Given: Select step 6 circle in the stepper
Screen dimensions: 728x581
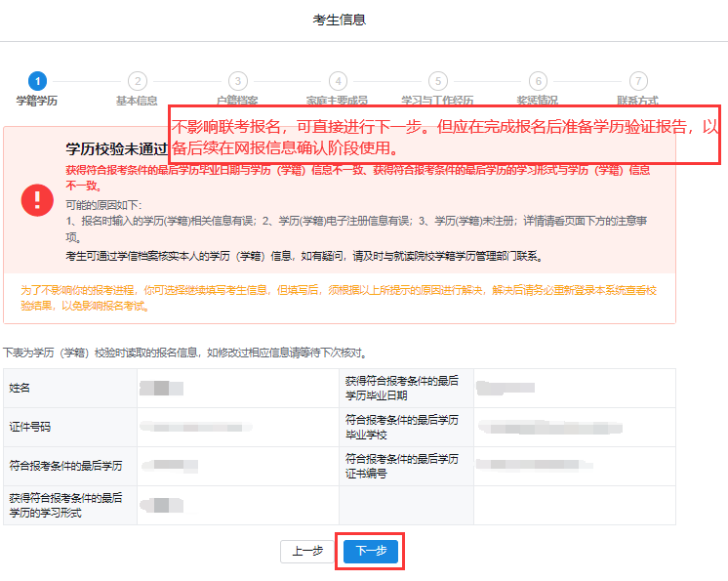Looking at the screenshot, I should (538, 81).
